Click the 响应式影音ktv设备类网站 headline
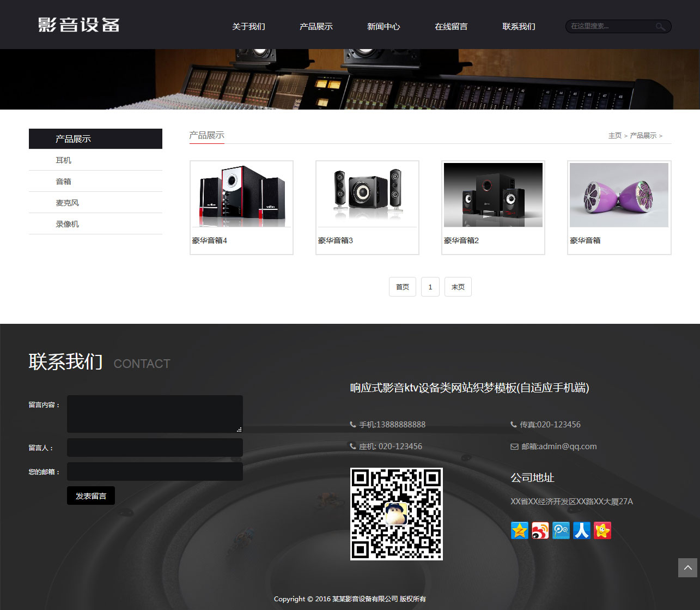 click(470, 388)
